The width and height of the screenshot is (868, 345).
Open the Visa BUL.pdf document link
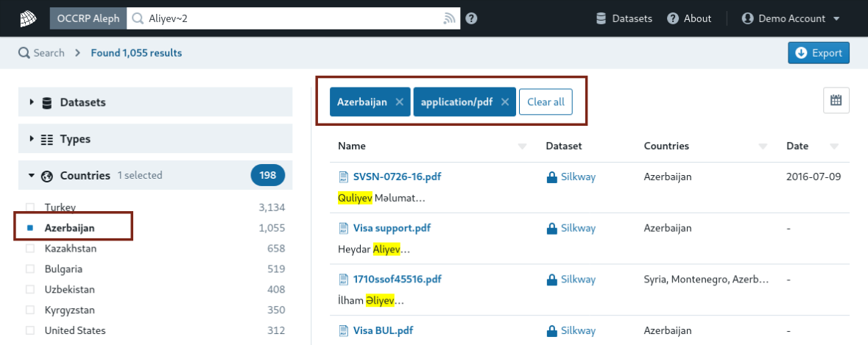[x=383, y=330]
